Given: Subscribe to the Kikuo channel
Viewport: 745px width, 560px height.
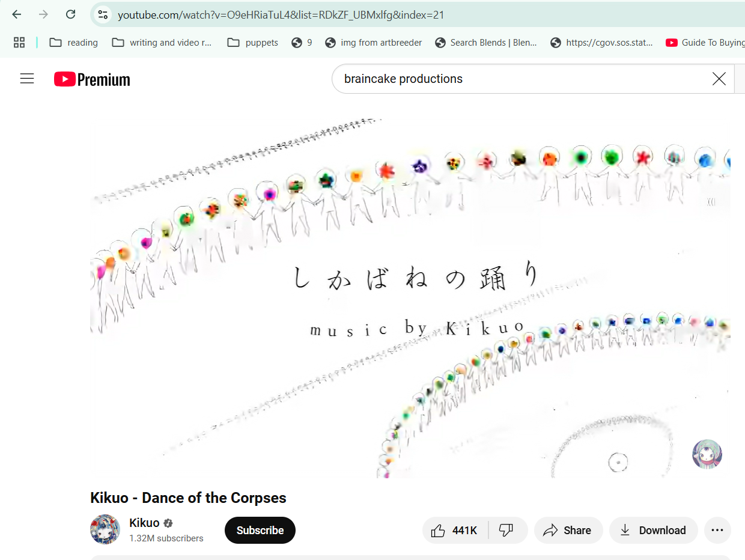Looking at the screenshot, I should click(x=260, y=530).
